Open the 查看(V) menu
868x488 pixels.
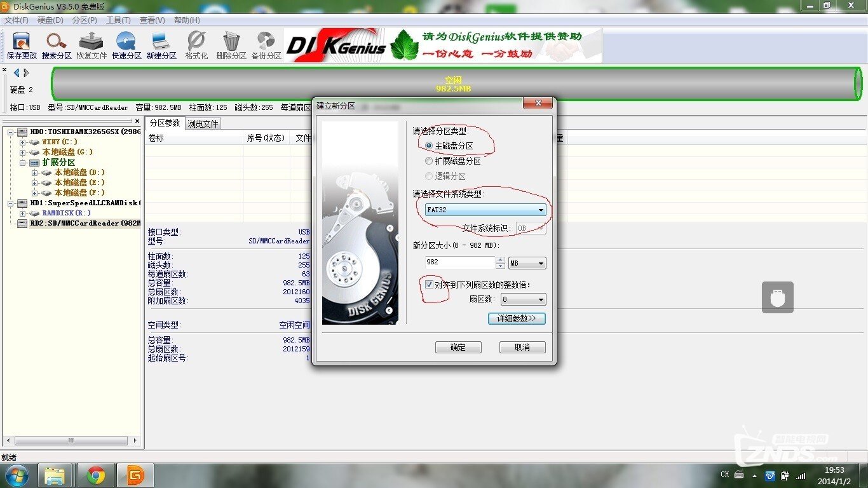(153, 20)
